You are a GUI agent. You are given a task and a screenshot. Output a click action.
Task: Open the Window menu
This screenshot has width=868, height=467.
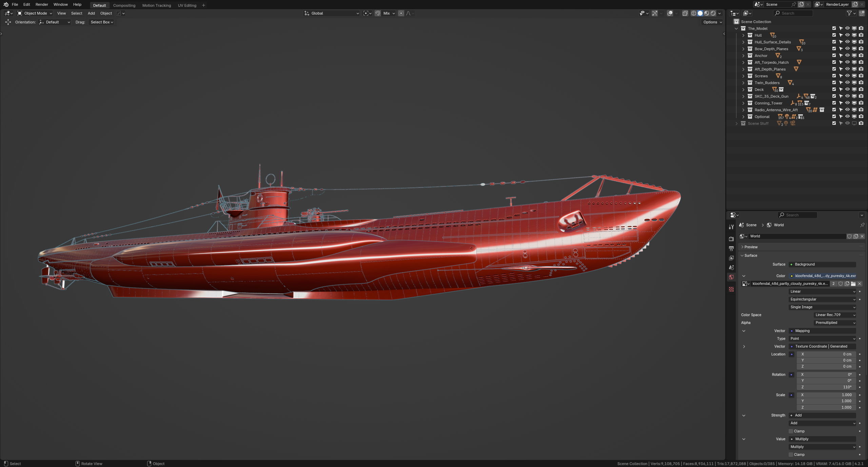click(61, 4)
